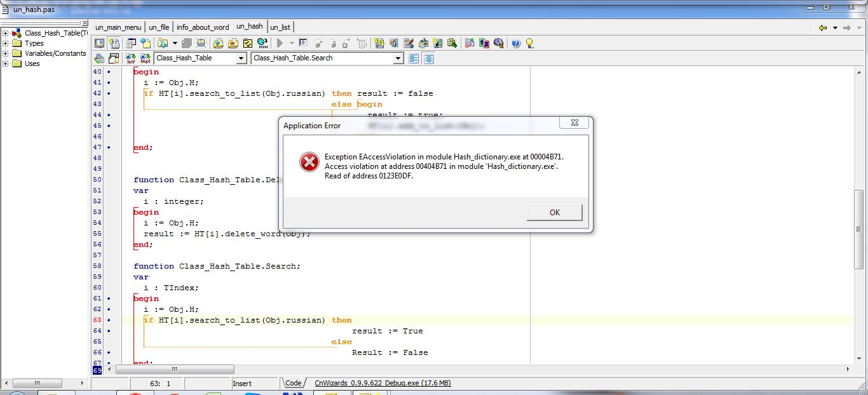Open the Class_Hash_Table.Search procedure dropdown
This screenshot has width=868, height=395.
pyautogui.click(x=398, y=58)
